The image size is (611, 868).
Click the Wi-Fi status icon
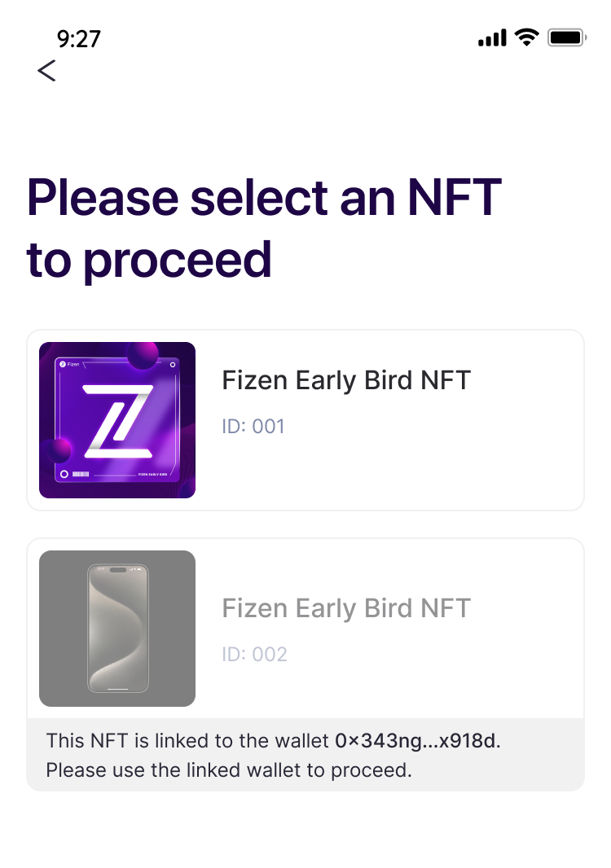pyautogui.click(x=528, y=37)
